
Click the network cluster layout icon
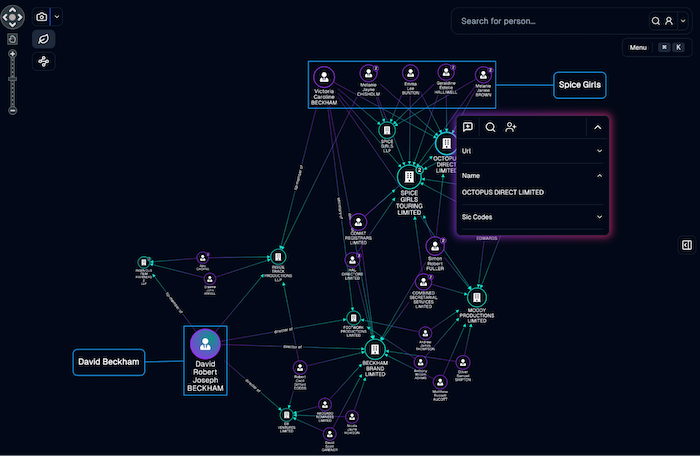click(43, 61)
